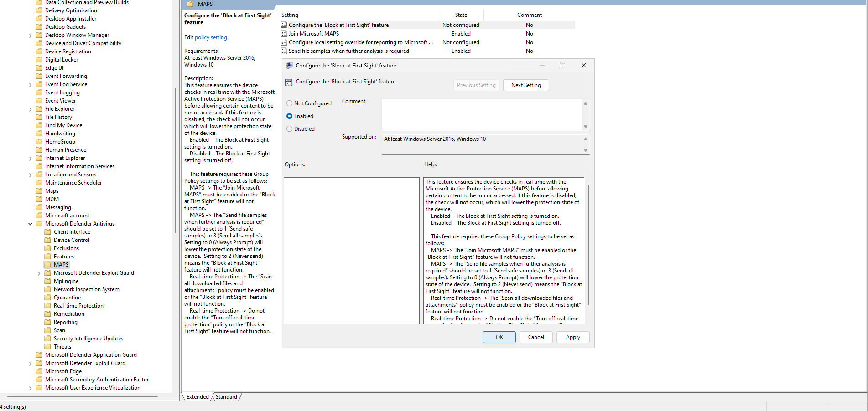Click Comment box scroll down arrow
Screen dimensions: 868x411
(586, 127)
